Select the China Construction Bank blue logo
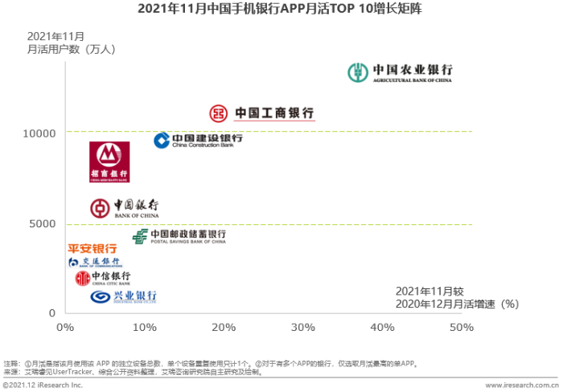This screenshot has height=392, width=563. click(x=162, y=141)
